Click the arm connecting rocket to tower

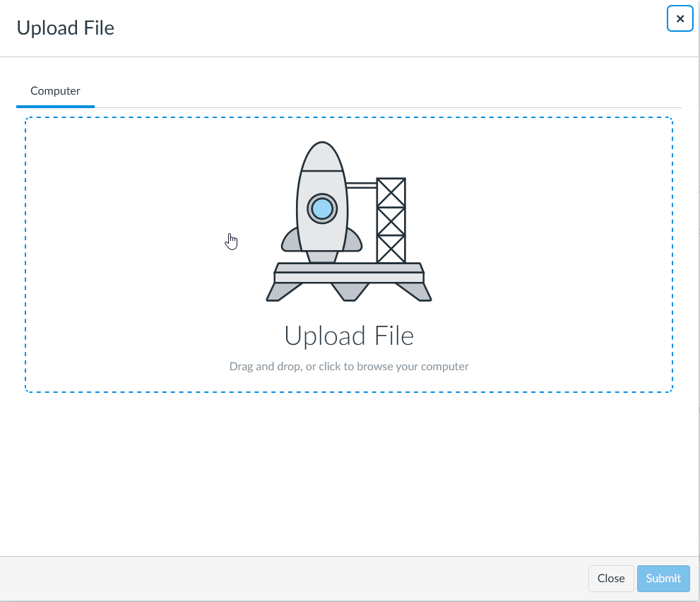point(361,185)
